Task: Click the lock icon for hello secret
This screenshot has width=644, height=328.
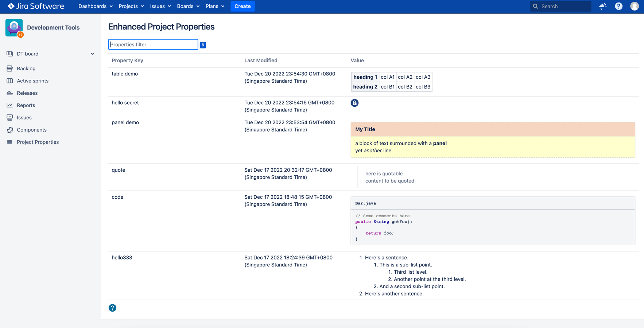Action: (354, 103)
